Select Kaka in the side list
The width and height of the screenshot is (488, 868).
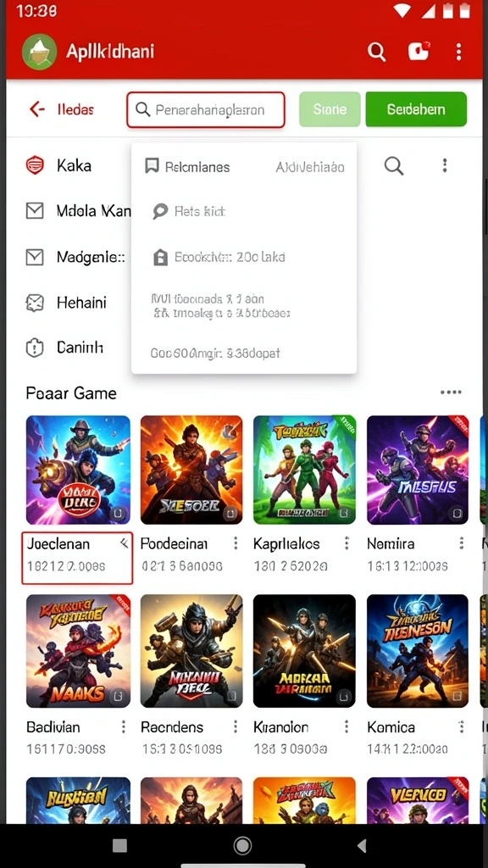[75, 165]
